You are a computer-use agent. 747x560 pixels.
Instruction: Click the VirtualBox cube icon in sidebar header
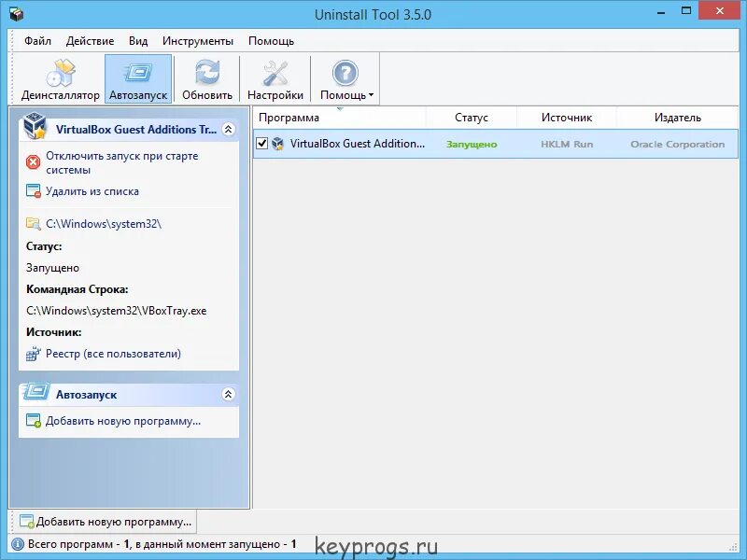(35, 125)
